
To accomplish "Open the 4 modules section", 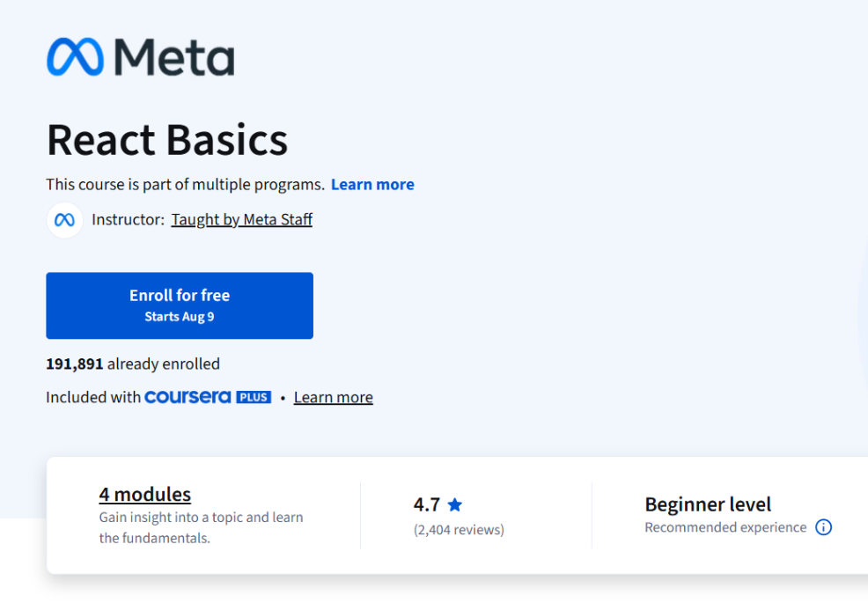I will point(144,494).
